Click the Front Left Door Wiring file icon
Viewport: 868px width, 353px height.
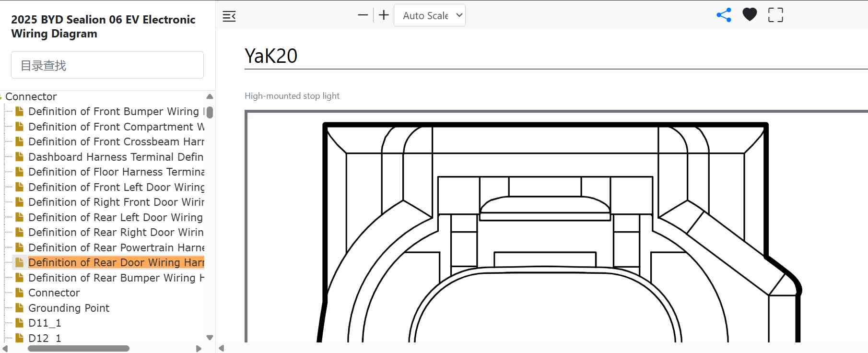[20, 187]
